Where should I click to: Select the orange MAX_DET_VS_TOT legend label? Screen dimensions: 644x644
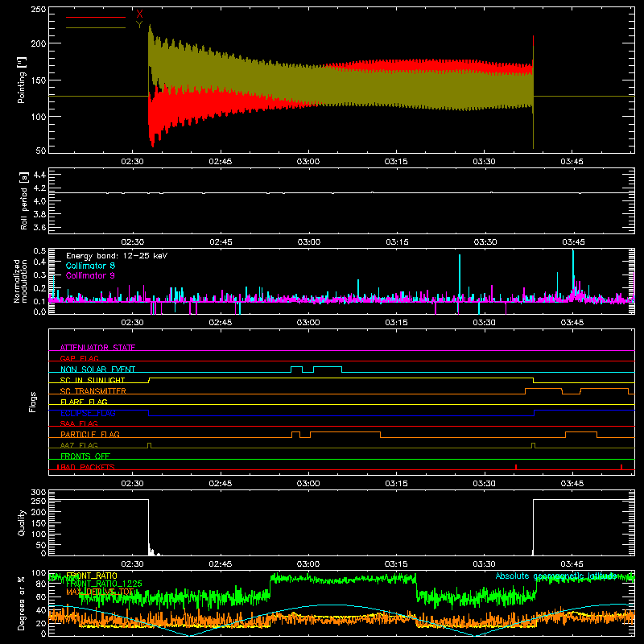click(x=100, y=592)
